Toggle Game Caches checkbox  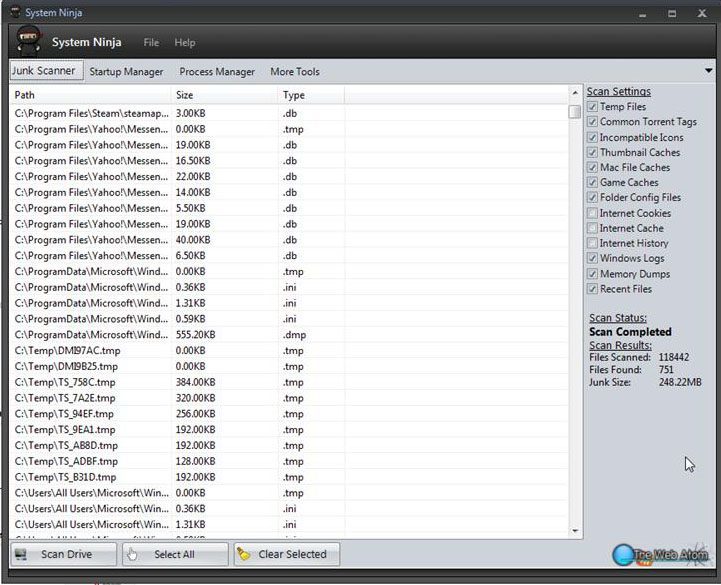(x=592, y=183)
